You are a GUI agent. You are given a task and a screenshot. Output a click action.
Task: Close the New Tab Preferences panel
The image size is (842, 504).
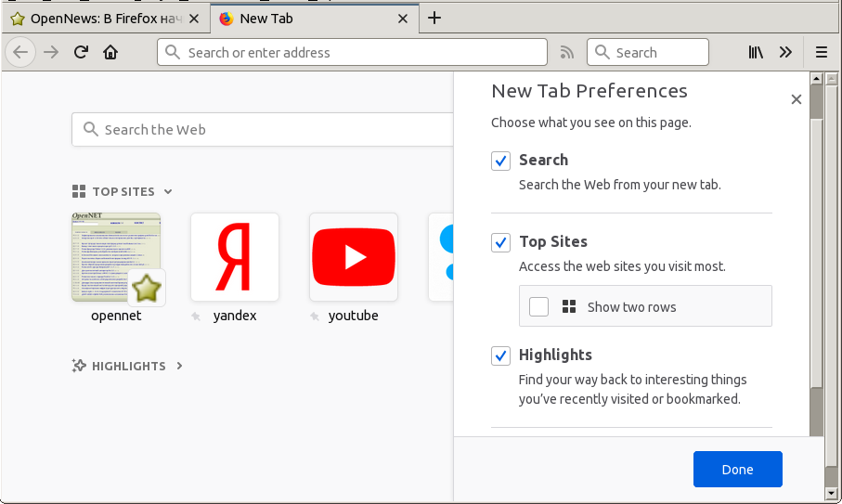[796, 99]
